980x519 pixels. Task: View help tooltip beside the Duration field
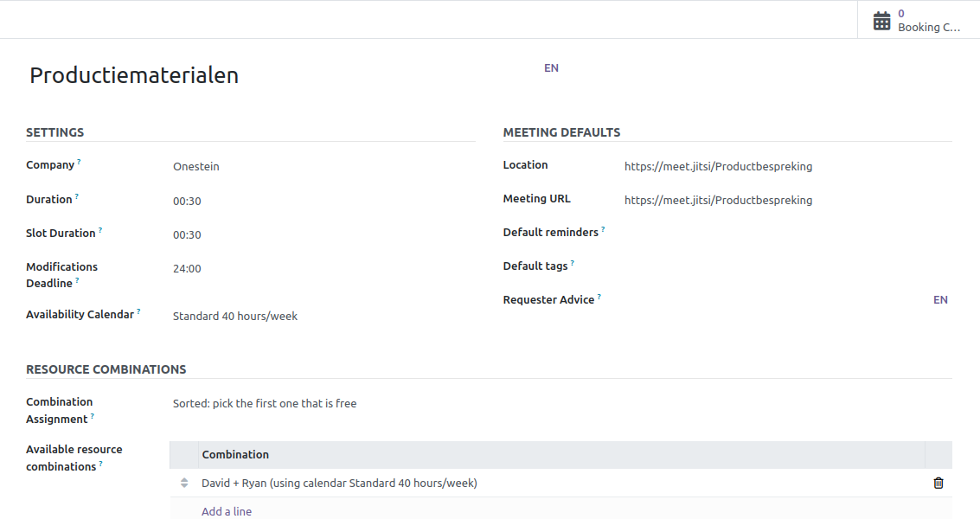coord(78,194)
